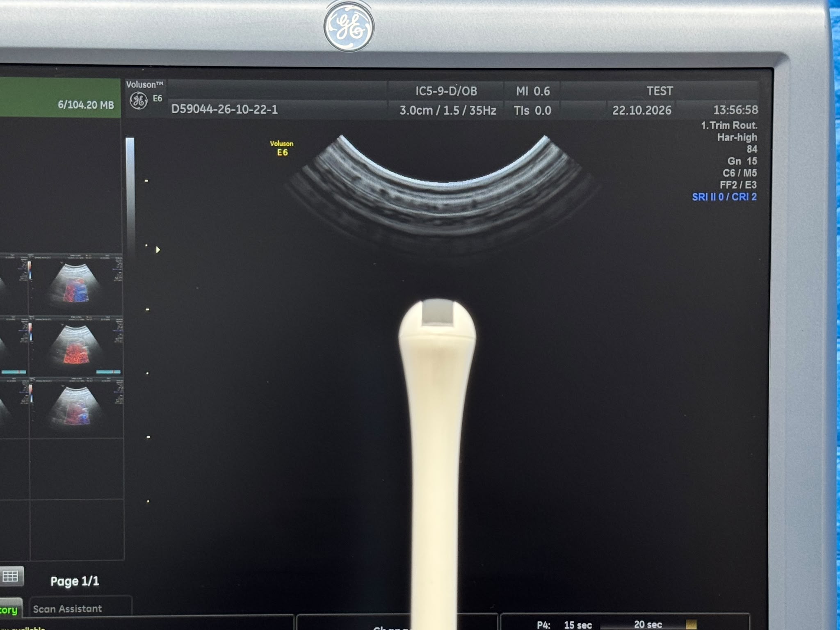Click the power value 84
The width and height of the screenshot is (840, 630).
tap(752, 149)
